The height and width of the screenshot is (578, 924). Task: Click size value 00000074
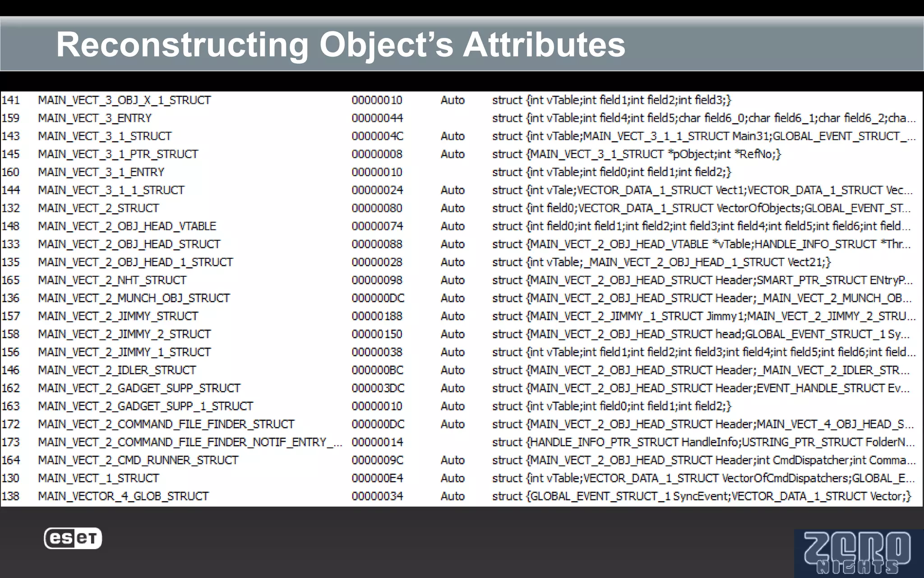[377, 226]
